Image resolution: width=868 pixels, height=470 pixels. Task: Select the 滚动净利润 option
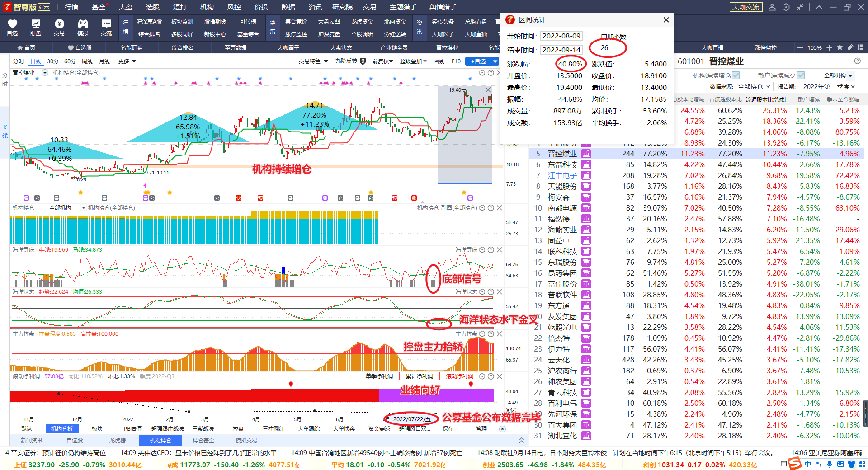pos(460,376)
